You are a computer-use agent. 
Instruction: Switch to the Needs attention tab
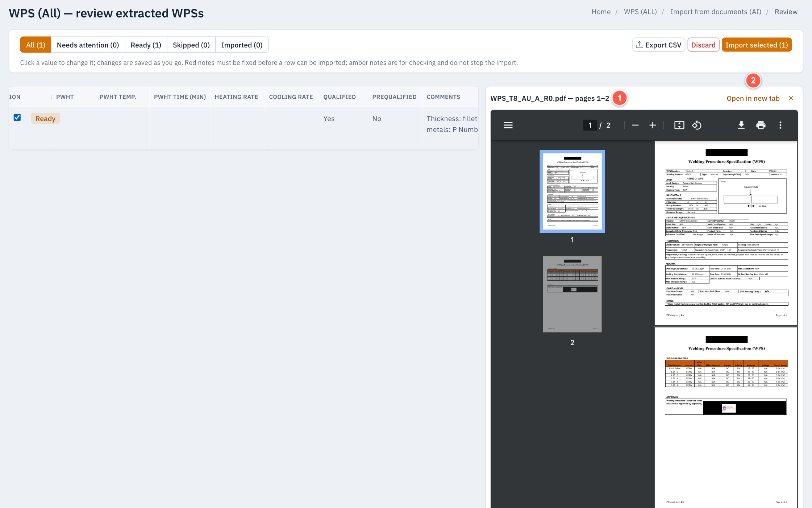[x=88, y=45]
